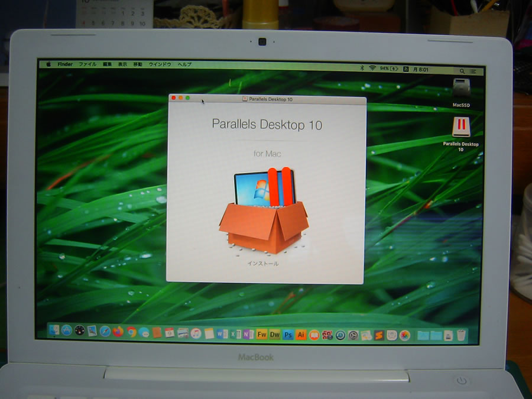Open the ヘルプ menu
This screenshot has width=532, height=399.
184,64
